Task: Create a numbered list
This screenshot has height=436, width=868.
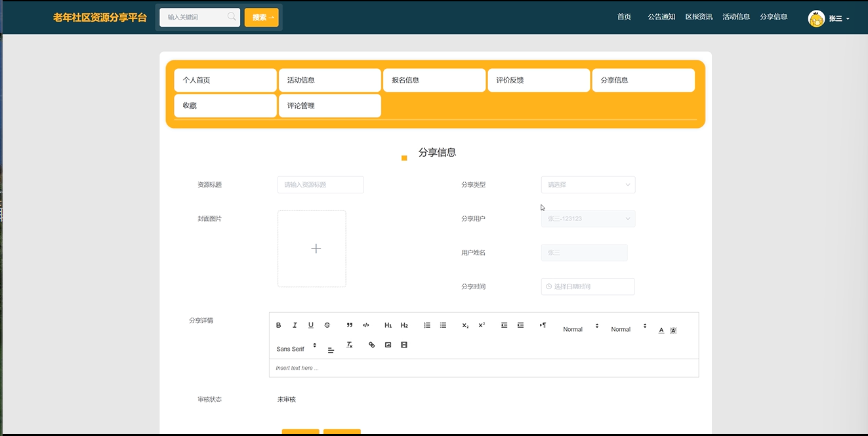Action: 427,325
